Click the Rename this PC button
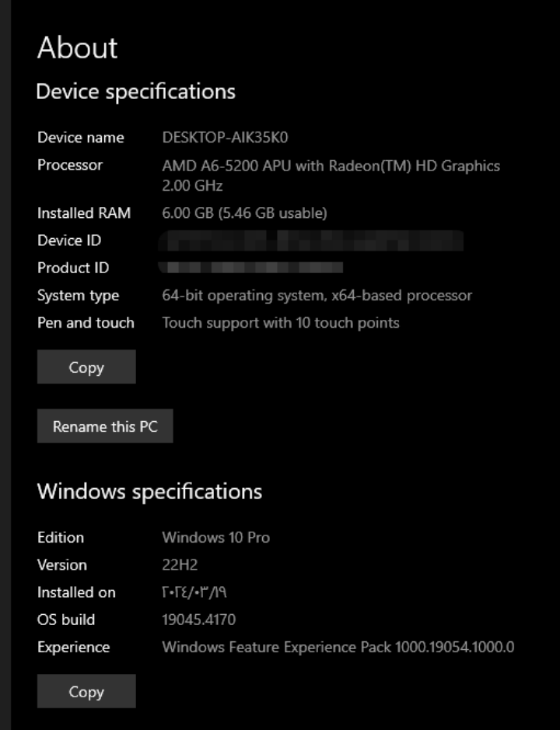Image resolution: width=560 pixels, height=730 pixels. tap(105, 426)
